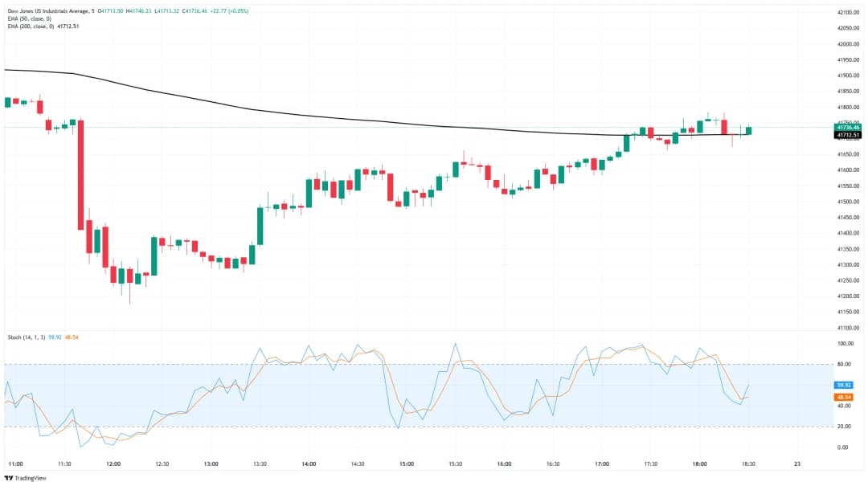Image resolution: width=868 pixels, height=486 pixels.
Task: Click the tallest red candle after 11:30
Action: tap(80, 175)
